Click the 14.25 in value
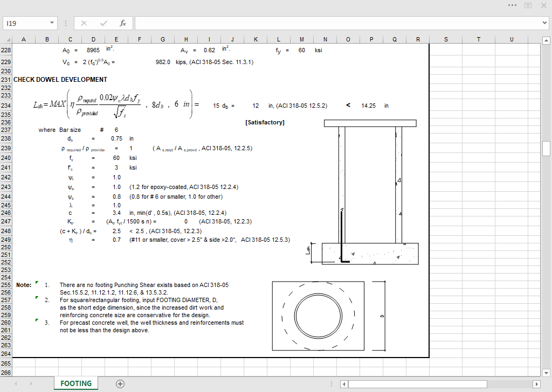The image size is (552, 392). point(368,106)
